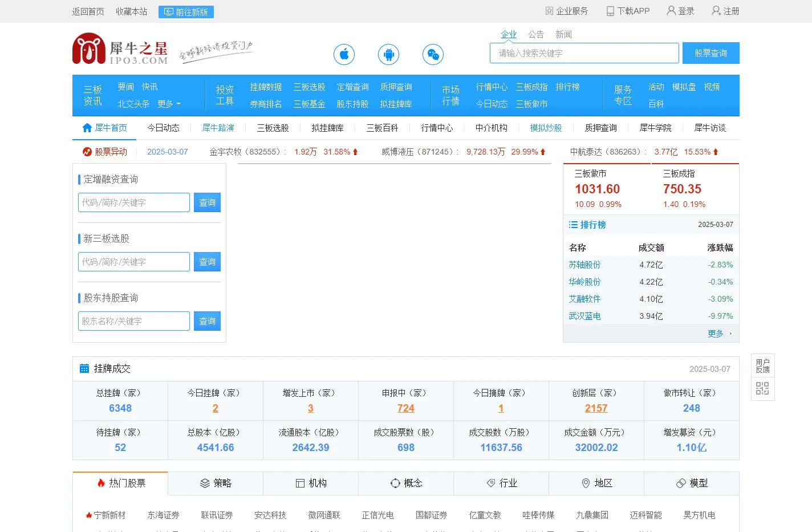Open 华岭股份 in ranking list
Image resolution: width=812 pixels, height=532 pixels.
[x=584, y=282]
